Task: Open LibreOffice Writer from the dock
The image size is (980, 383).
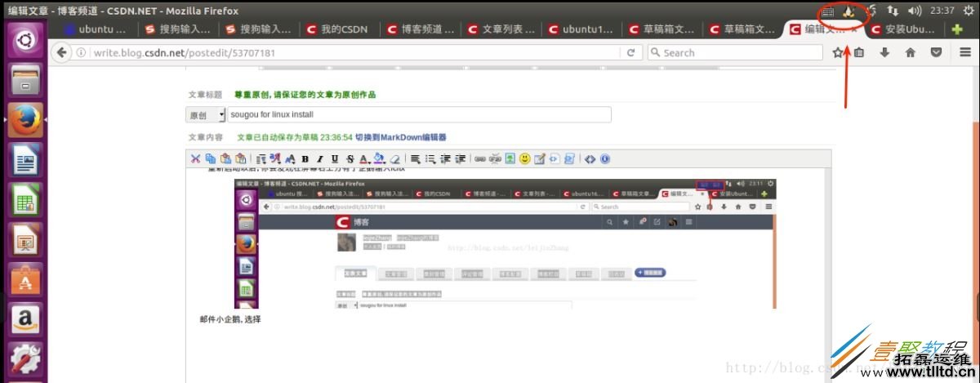Action: coord(25,160)
